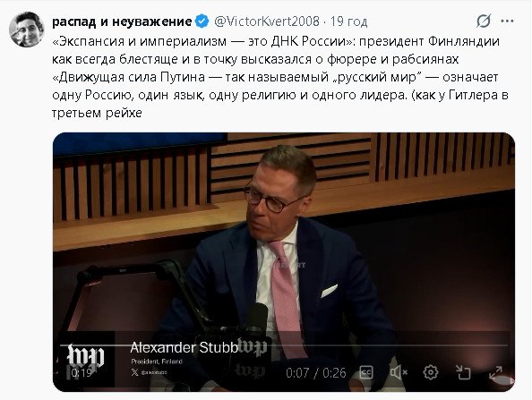Click the Washington Post logo overlay
Screen dimensions: 532x400
coord(85,356)
